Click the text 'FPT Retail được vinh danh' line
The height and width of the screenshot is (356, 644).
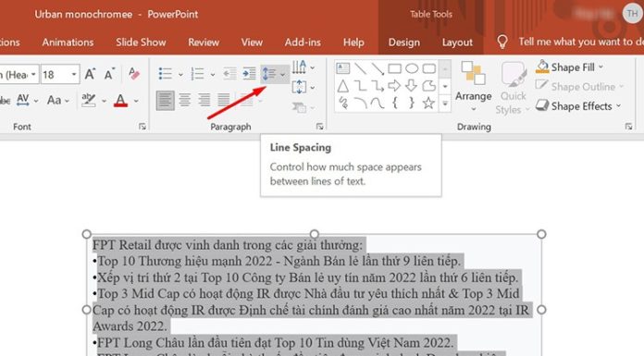coord(228,245)
